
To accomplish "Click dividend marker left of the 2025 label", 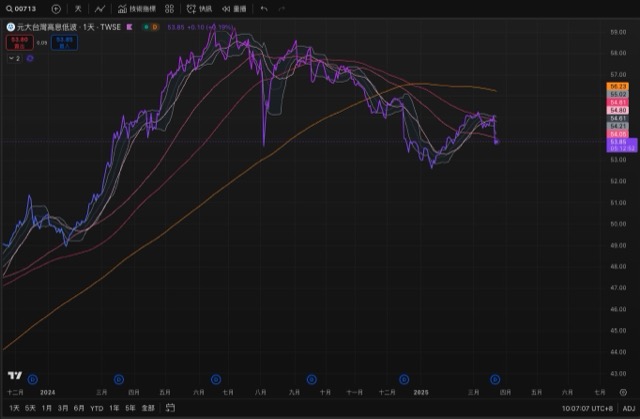I will [404, 380].
